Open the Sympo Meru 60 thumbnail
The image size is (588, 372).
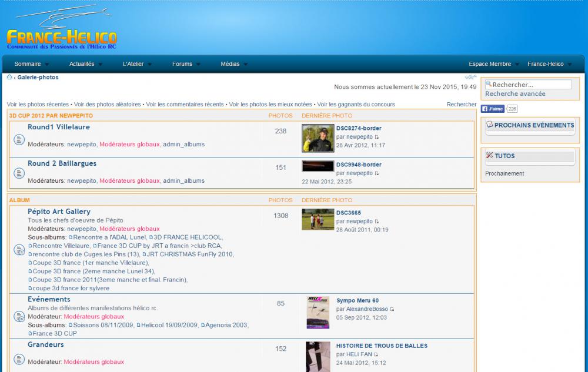(x=318, y=313)
